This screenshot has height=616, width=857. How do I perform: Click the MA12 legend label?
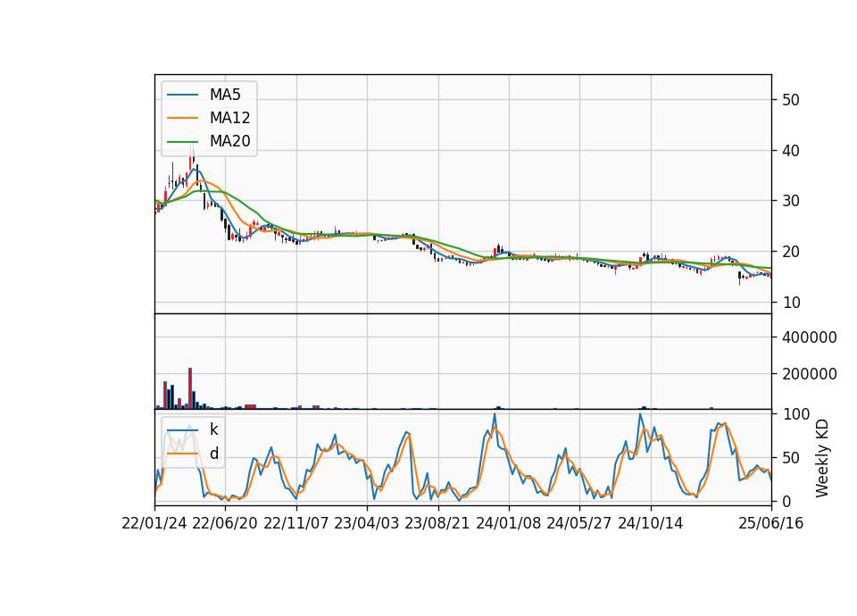pyautogui.click(x=229, y=118)
